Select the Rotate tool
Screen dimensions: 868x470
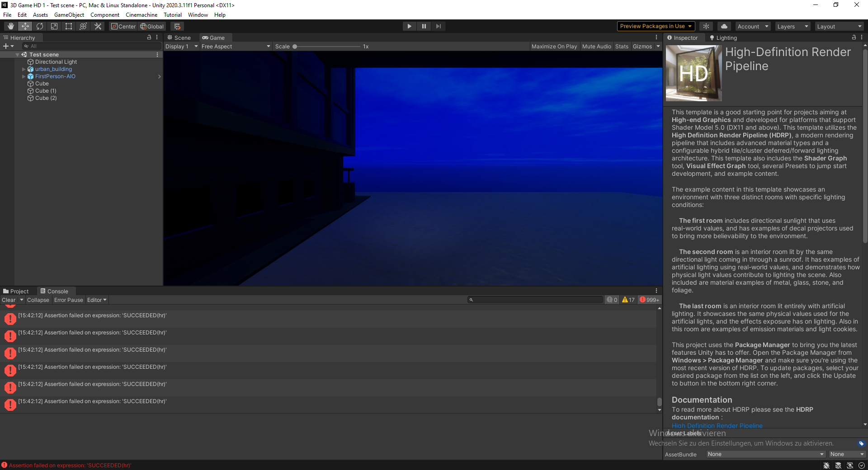click(x=40, y=26)
